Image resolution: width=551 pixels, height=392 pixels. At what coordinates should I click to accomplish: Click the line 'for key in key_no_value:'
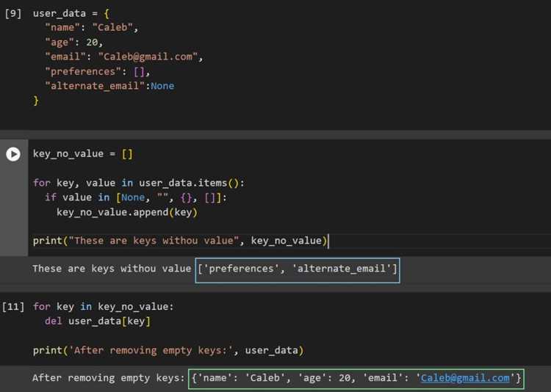(x=104, y=307)
